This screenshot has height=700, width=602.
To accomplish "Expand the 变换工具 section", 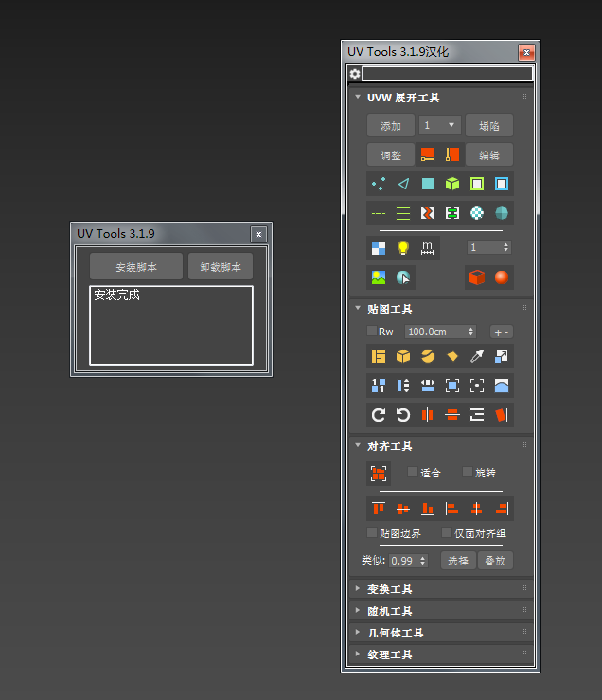I will pyautogui.click(x=389, y=589).
